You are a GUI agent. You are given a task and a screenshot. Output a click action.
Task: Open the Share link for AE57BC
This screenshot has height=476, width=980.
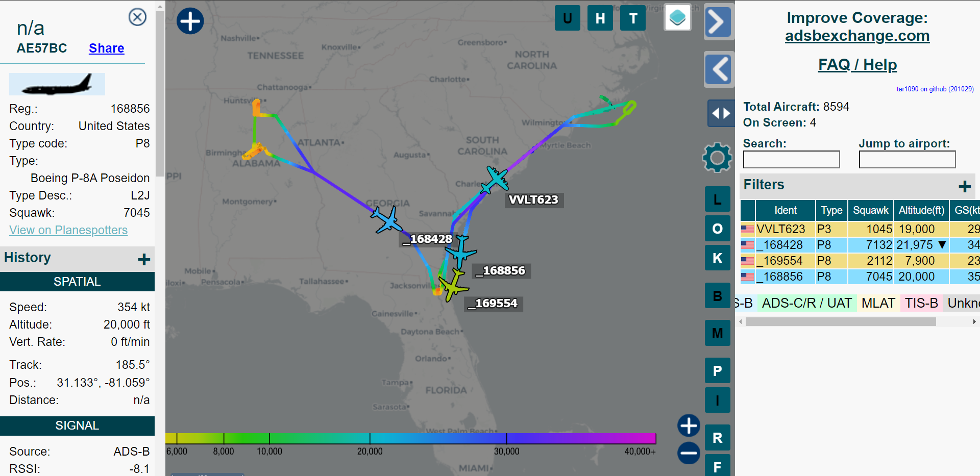pos(107,48)
